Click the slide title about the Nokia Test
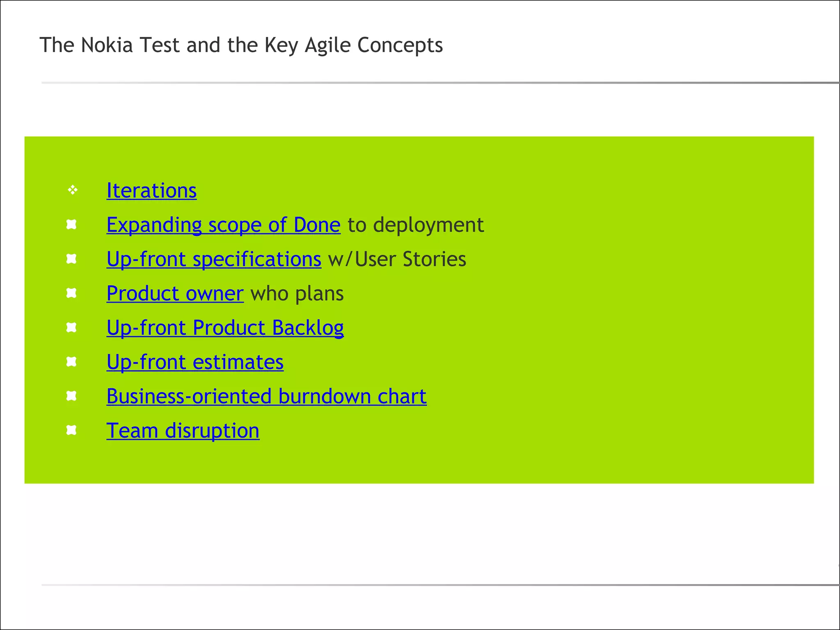This screenshot has width=840, height=630. coord(241,45)
